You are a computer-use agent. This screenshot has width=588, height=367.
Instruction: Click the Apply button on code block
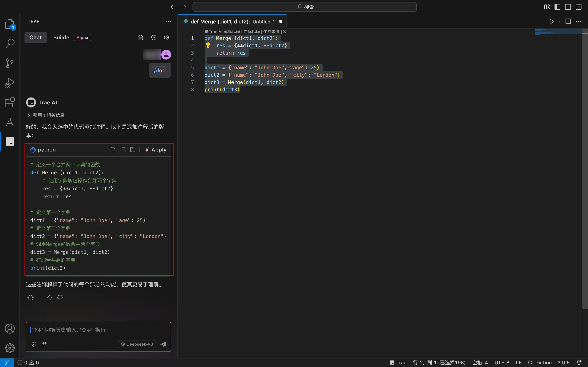(156, 150)
